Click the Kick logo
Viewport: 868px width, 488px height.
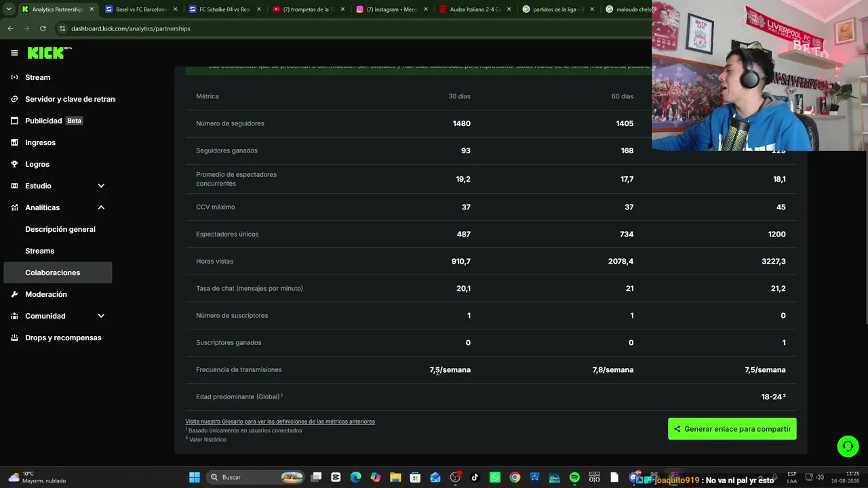[49, 53]
